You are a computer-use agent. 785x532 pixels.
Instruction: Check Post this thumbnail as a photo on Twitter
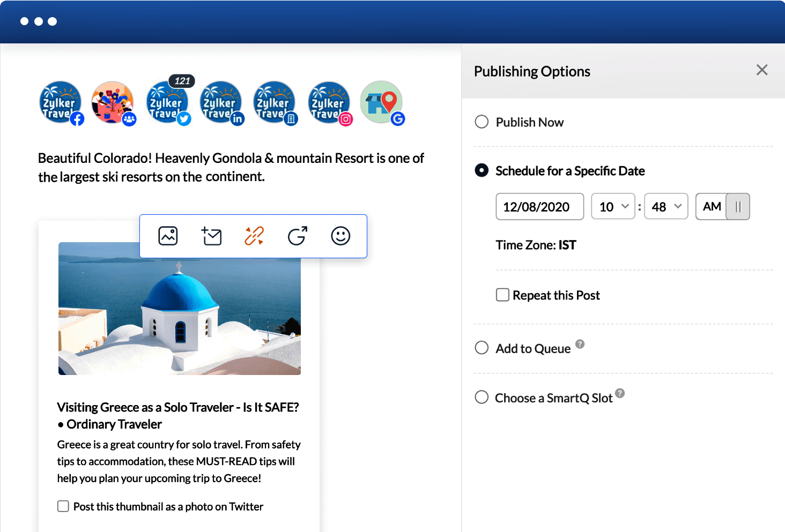click(x=63, y=506)
